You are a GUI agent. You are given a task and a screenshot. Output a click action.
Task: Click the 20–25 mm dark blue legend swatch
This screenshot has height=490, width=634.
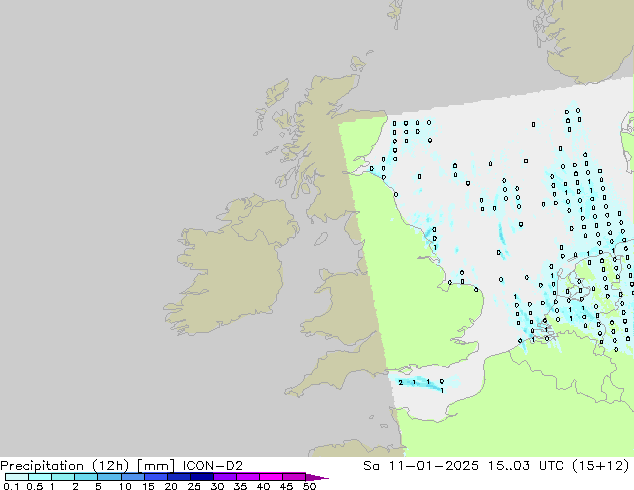[178, 477]
